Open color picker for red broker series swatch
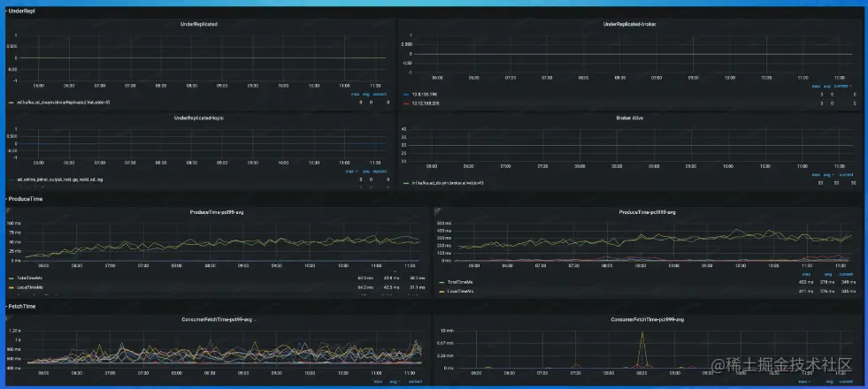868x389 pixels. (407, 103)
